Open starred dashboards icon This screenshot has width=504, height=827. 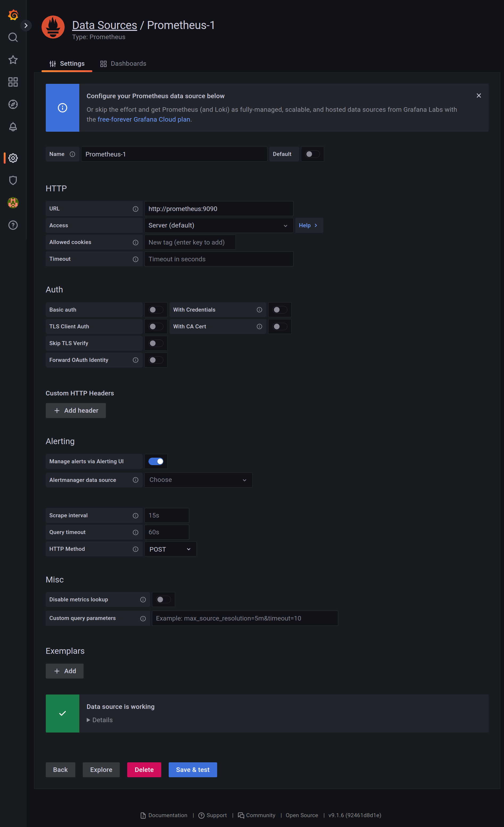(x=13, y=60)
